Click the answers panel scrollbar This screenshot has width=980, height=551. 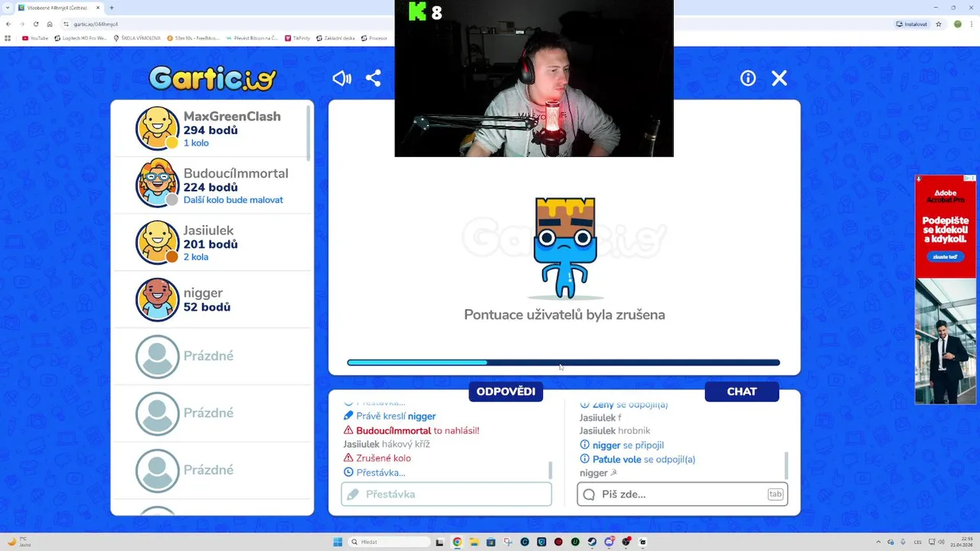tap(550, 470)
